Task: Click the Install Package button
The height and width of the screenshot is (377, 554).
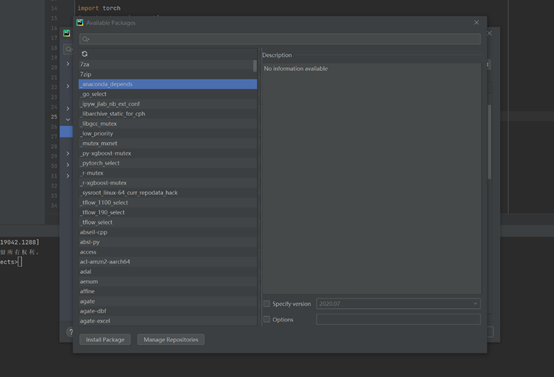Action: (105, 340)
